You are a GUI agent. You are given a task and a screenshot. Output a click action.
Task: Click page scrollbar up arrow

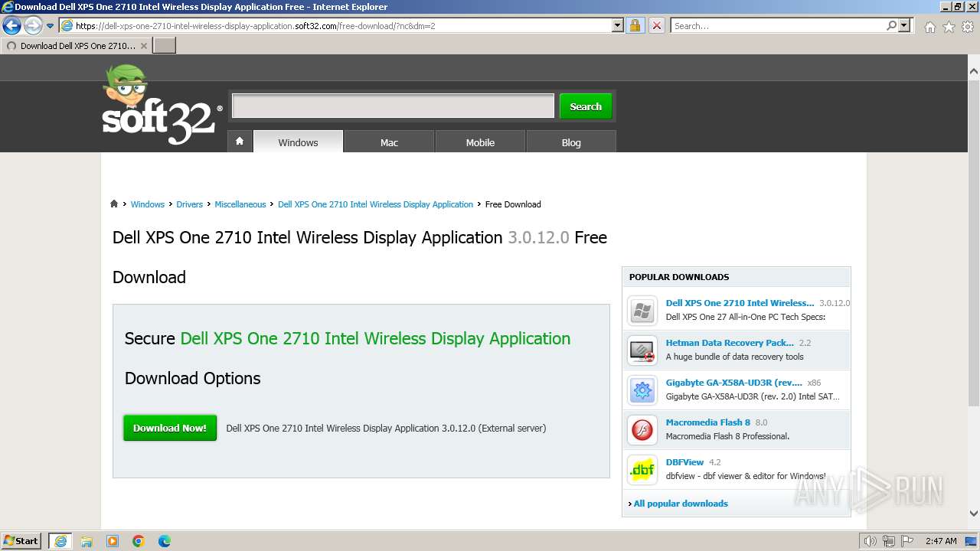click(974, 72)
